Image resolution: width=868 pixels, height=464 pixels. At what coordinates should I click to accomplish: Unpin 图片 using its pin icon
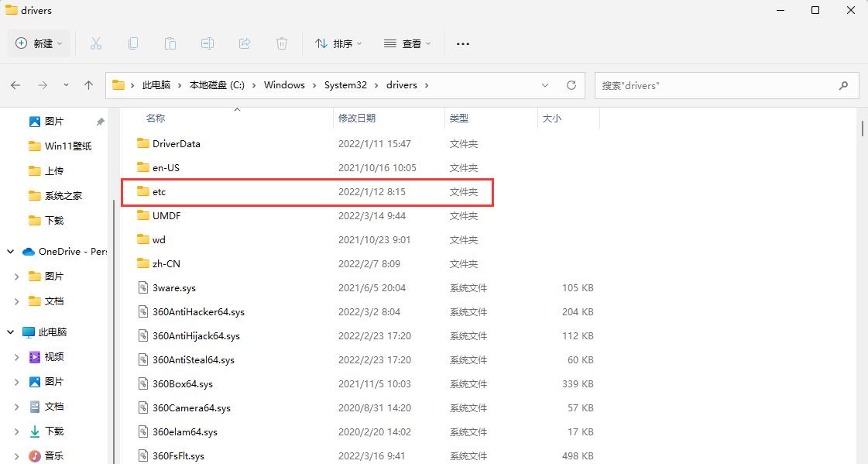click(x=100, y=121)
